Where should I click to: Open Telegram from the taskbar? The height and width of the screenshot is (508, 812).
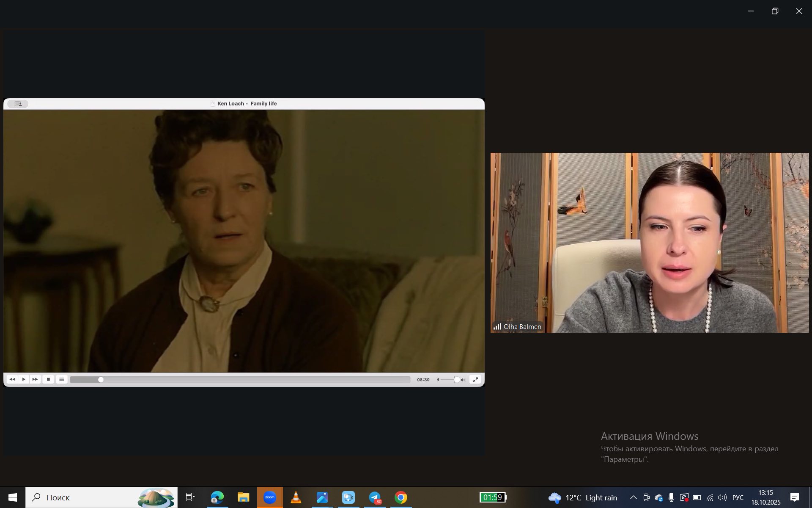[375, 497]
